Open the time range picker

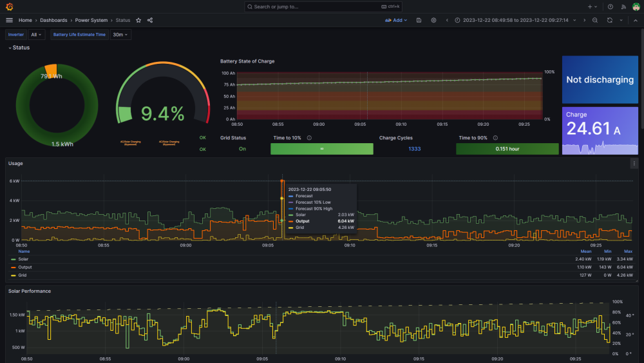[x=515, y=20]
